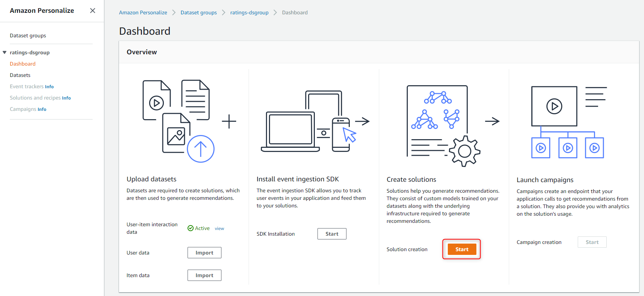Import Item data
This screenshot has width=644, height=296.
click(204, 275)
